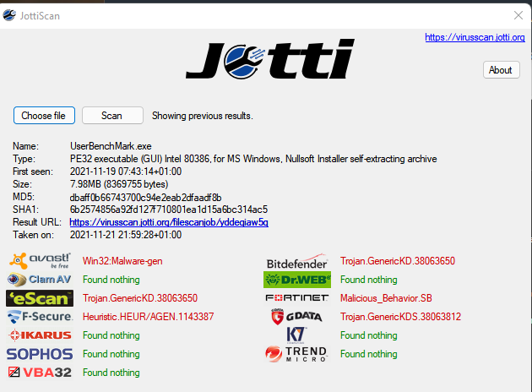Close the JottiScan window
The height and width of the screenshot is (392, 532).
tap(518, 15)
